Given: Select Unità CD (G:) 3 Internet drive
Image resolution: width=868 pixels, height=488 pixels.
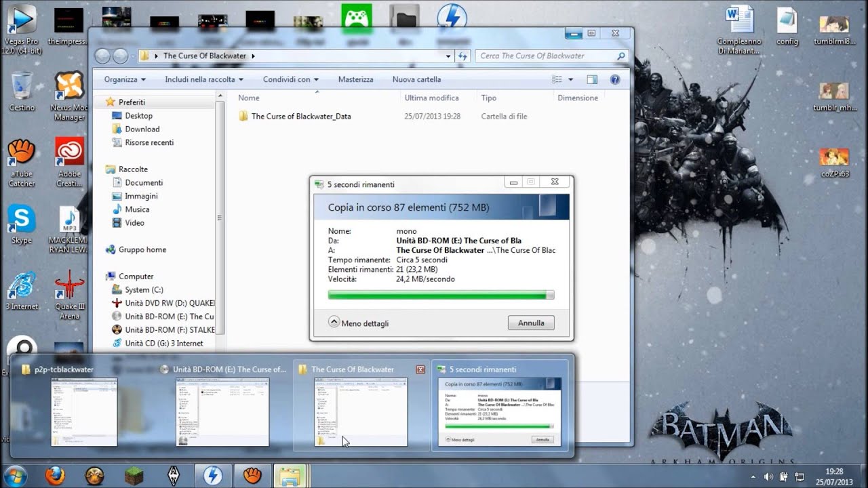Looking at the screenshot, I should 157,343.
